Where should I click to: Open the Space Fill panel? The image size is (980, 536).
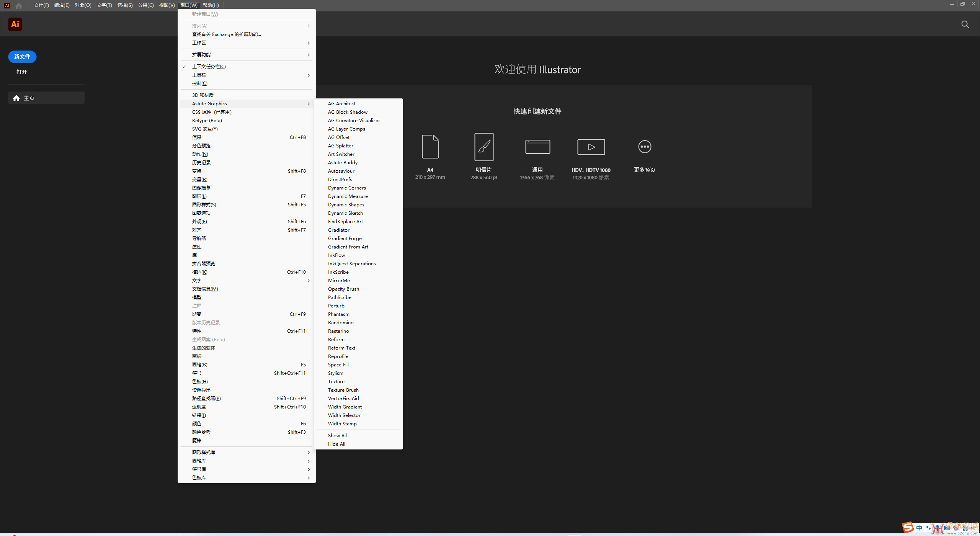tap(358, 365)
